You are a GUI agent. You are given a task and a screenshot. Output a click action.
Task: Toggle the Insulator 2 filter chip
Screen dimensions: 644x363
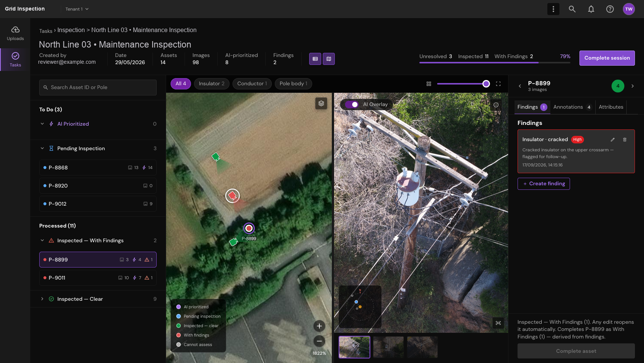point(212,84)
